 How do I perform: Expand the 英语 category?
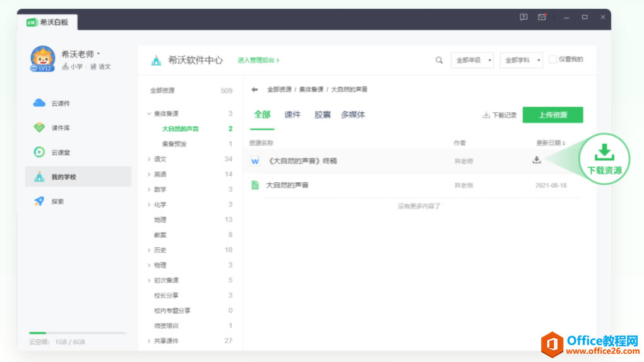coord(149,175)
